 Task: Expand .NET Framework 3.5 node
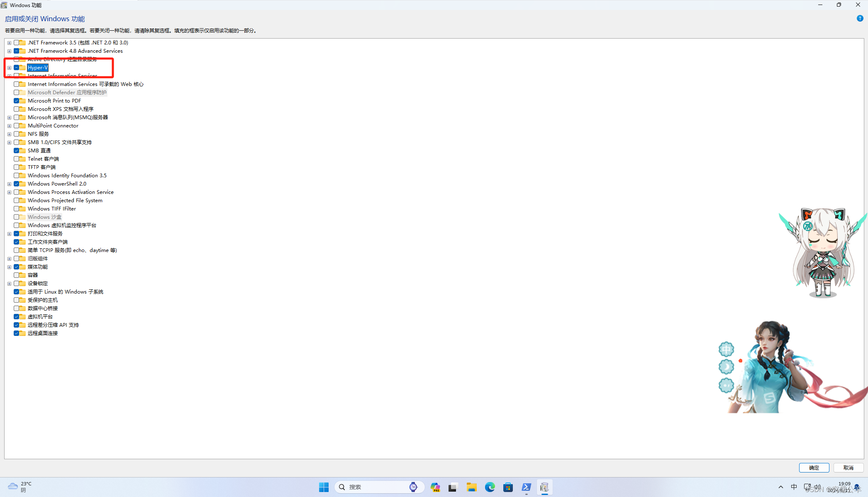(x=9, y=43)
